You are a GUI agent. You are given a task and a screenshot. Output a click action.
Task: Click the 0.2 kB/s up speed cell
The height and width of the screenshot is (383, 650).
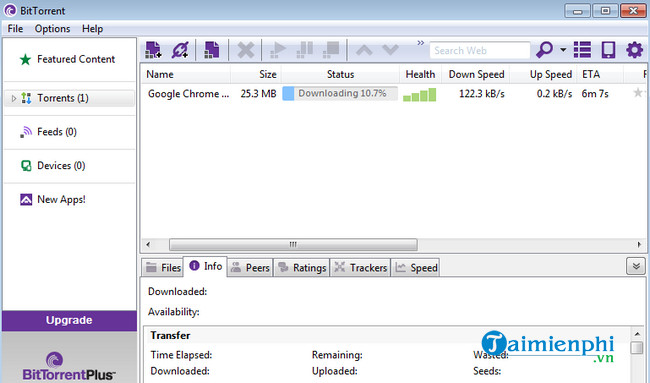coord(554,94)
